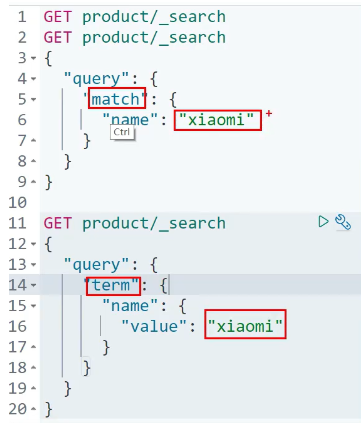Image resolution: width=363 pixels, height=423 pixels.
Task: Click product/_search on line 1
Action: coord(154,17)
